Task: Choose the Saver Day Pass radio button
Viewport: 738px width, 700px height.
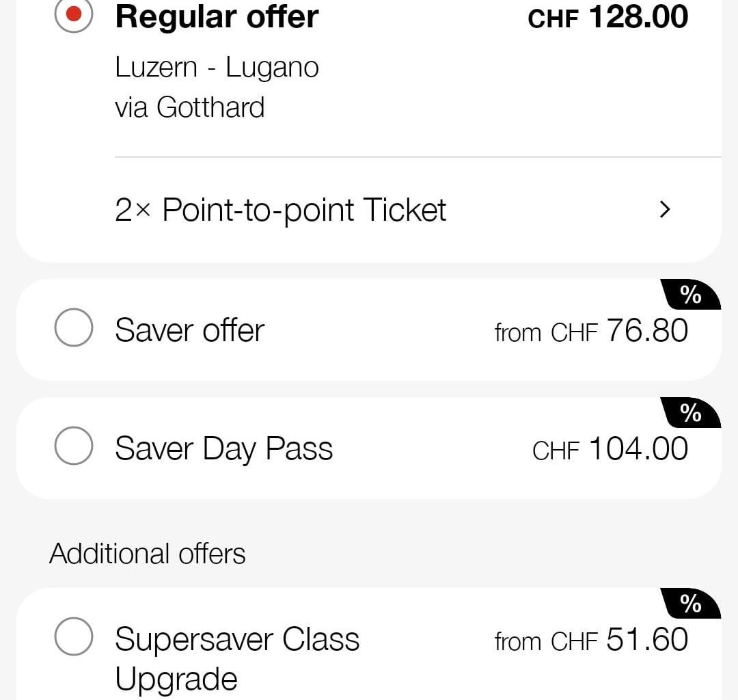Action: pos(74,446)
